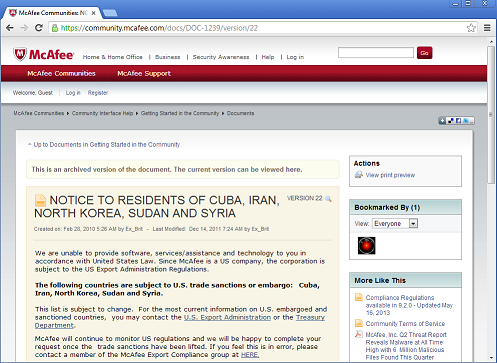The width and height of the screenshot is (497, 363).
Task: Click the red Go search button
Action: pyautogui.click(x=424, y=53)
